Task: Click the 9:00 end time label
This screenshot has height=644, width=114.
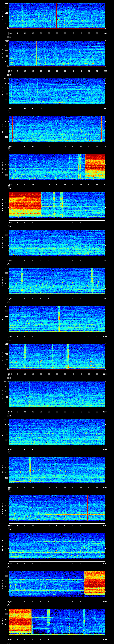Action: [105, 298]
